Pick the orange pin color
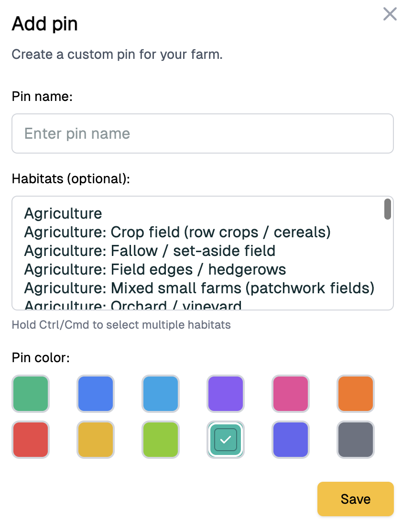Screen dimensions: 413x532 pyautogui.click(x=356, y=394)
